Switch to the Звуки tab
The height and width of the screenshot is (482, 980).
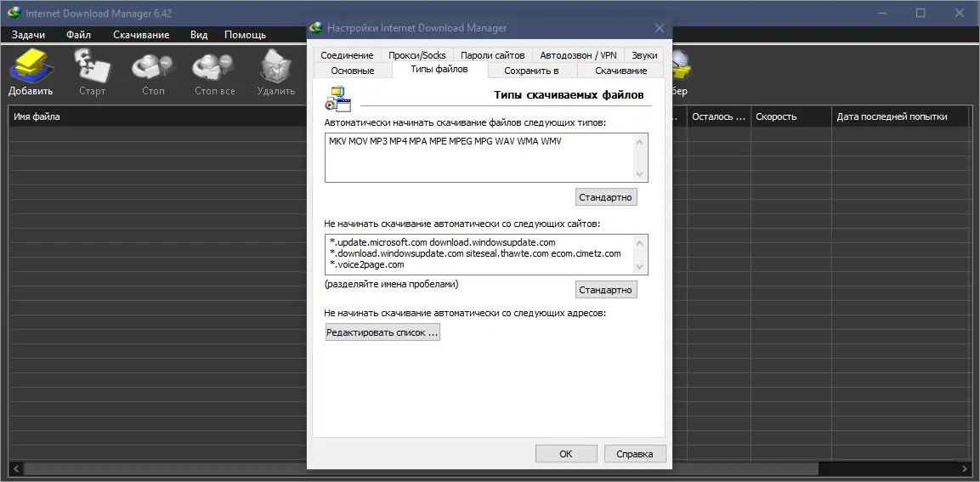pos(644,55)
